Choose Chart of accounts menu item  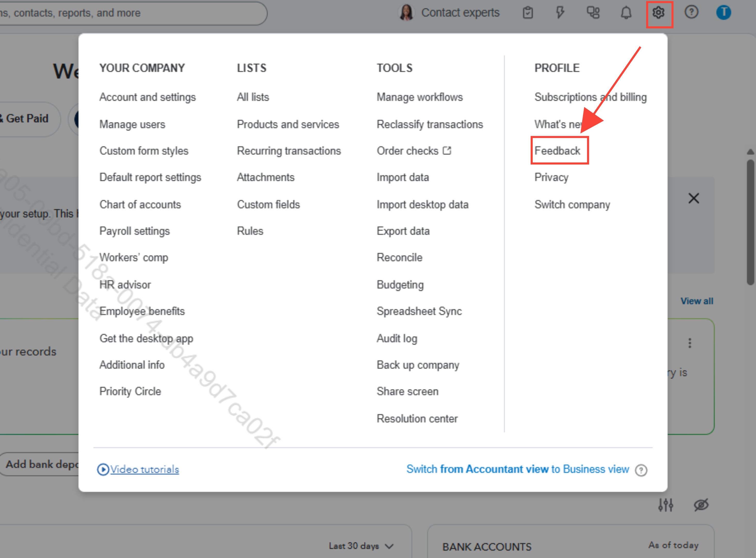click(140, 204)
